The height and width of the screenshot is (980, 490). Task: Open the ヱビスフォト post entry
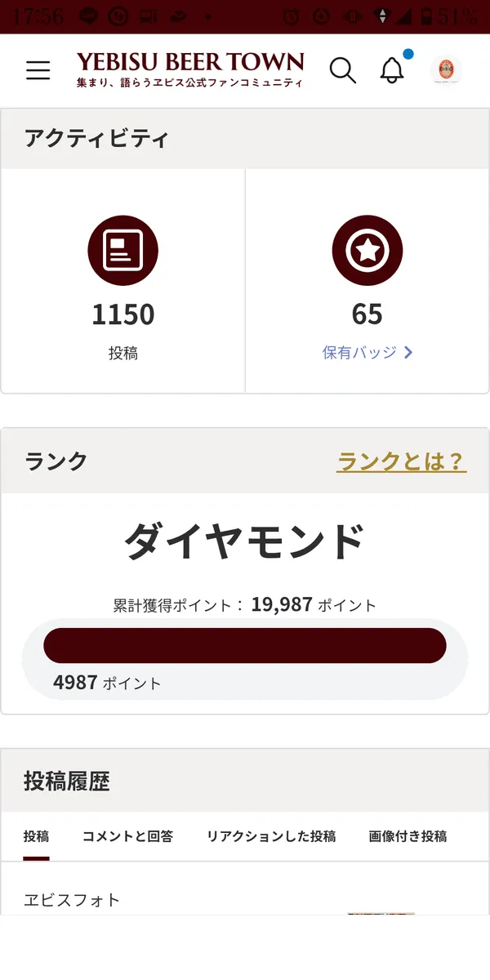[x=72, y=900]
